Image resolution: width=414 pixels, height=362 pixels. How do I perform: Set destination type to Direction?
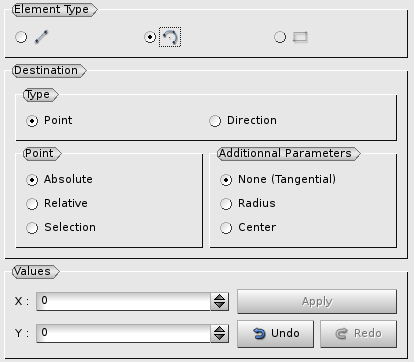point(243,121)
